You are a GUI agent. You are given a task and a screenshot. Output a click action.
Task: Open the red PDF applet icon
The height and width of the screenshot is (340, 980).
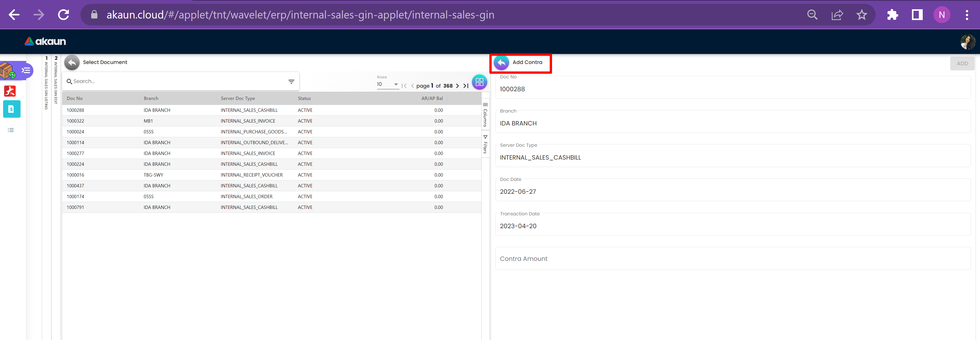point(10,91)
